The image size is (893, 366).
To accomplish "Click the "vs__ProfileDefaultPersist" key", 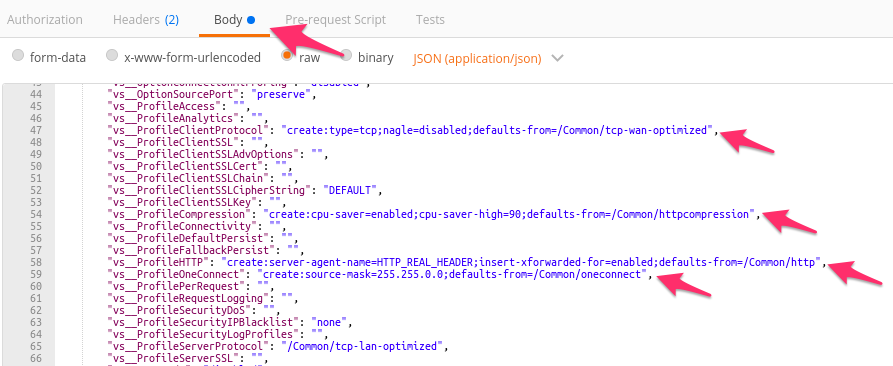I will click(x=188, y=238).
